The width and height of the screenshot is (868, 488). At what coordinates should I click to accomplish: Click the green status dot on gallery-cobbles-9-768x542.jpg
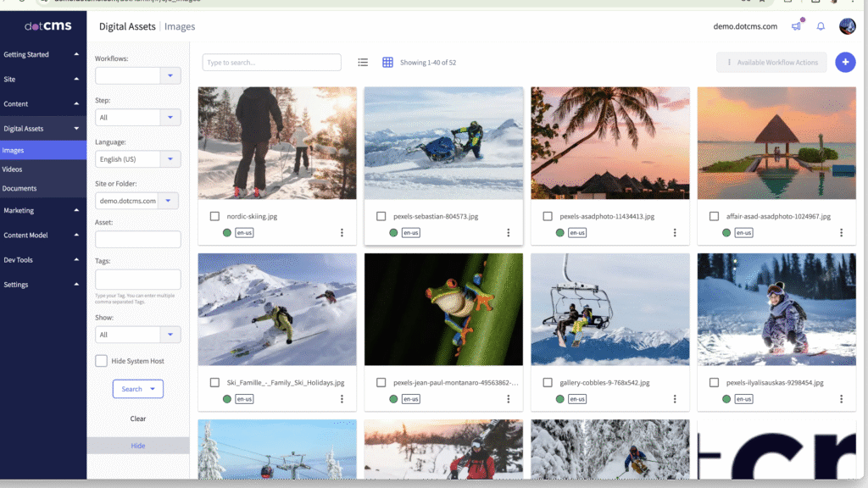tap(559, 399)
